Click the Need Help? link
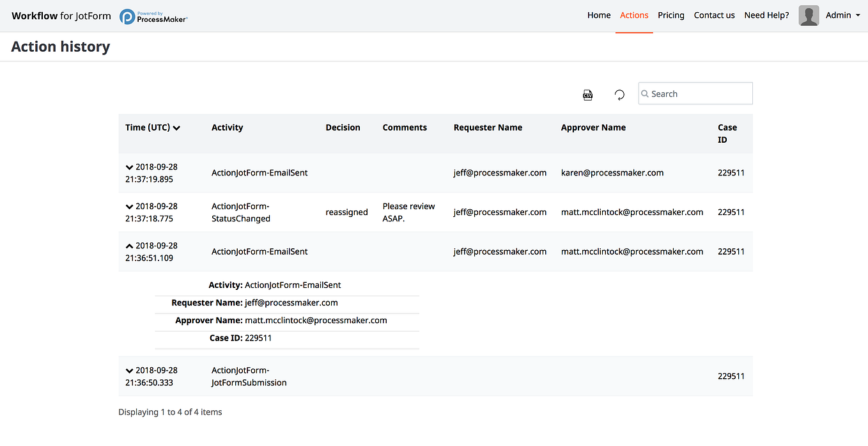The height and width of the screenshot is (446, 868). pos(766,15)
